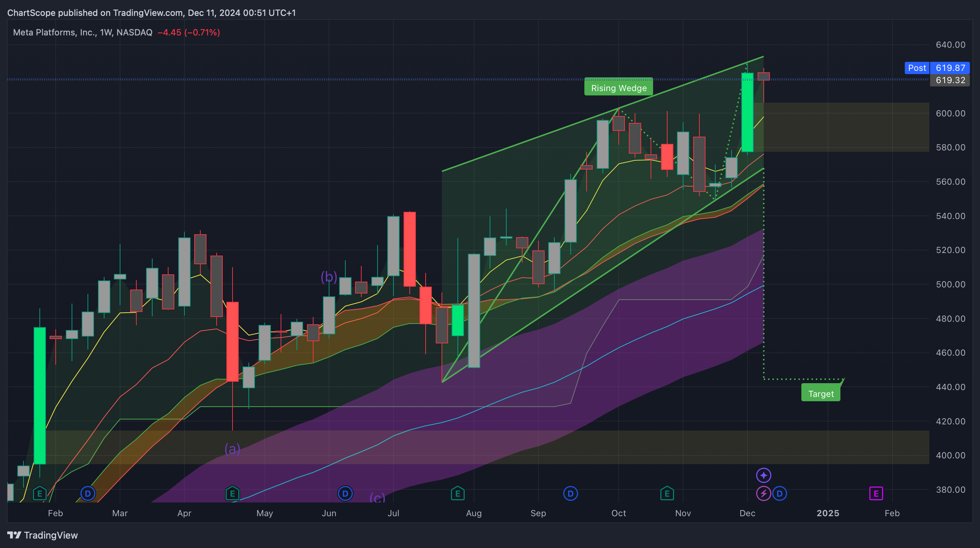Click the earliest earnings E marker near February
The width and height of the screenshot is (980, 548).
pyautogui.click(x=39, y=494)
